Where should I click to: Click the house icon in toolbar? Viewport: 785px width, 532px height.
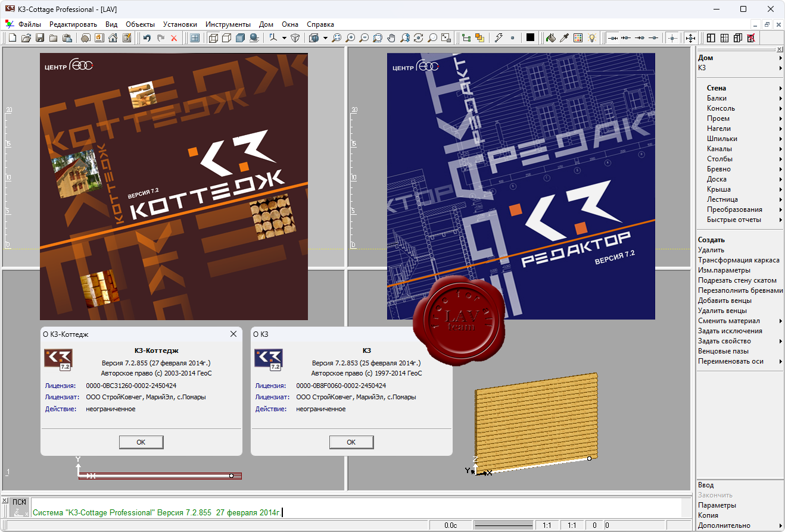113,38
